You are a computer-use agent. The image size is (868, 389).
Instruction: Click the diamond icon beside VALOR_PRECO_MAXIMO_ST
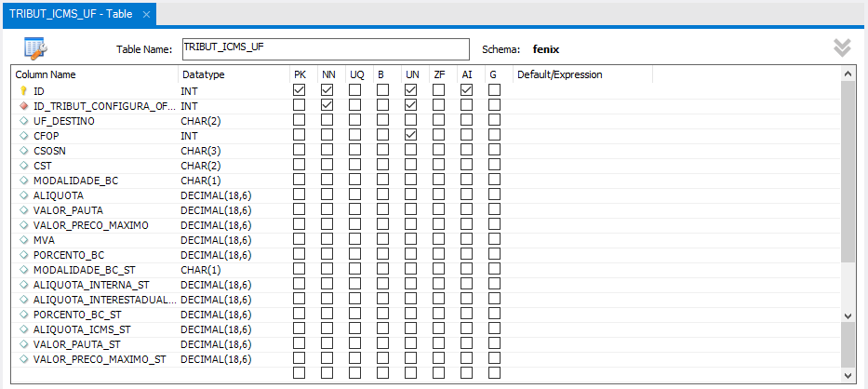[23, 359]
